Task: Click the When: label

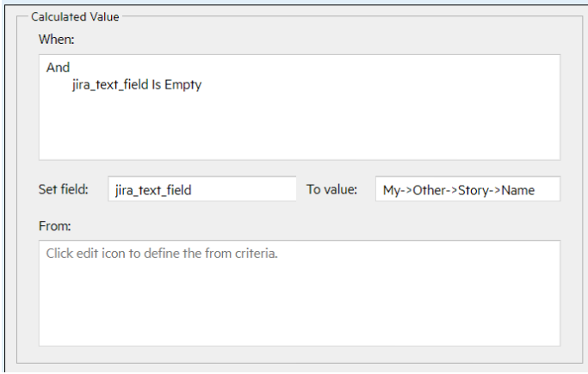Action: point(57,40)
